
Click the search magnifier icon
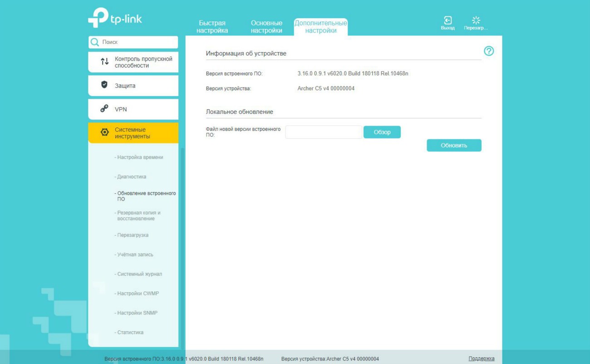coord(95,42)
